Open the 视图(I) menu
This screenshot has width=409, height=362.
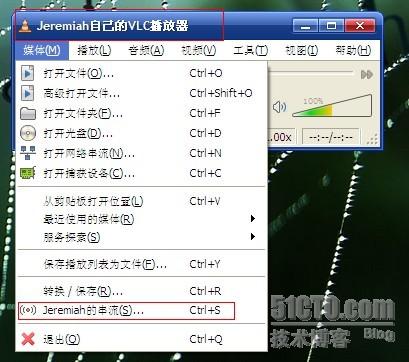(x=302, y=50)
